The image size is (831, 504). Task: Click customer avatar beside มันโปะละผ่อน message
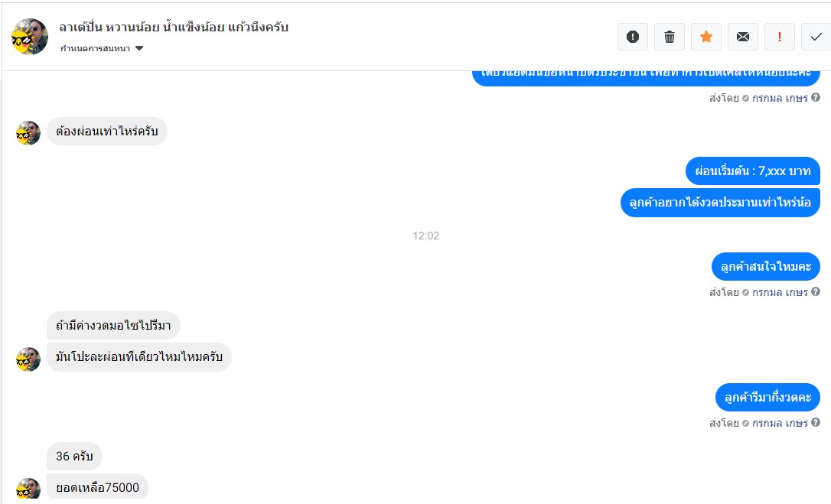28,359
